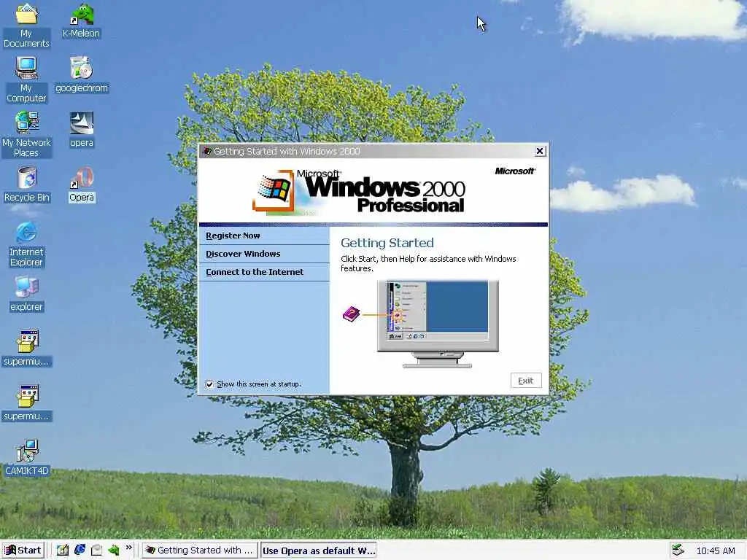Click the purple help book icon
747x560 pixels.
351,314
